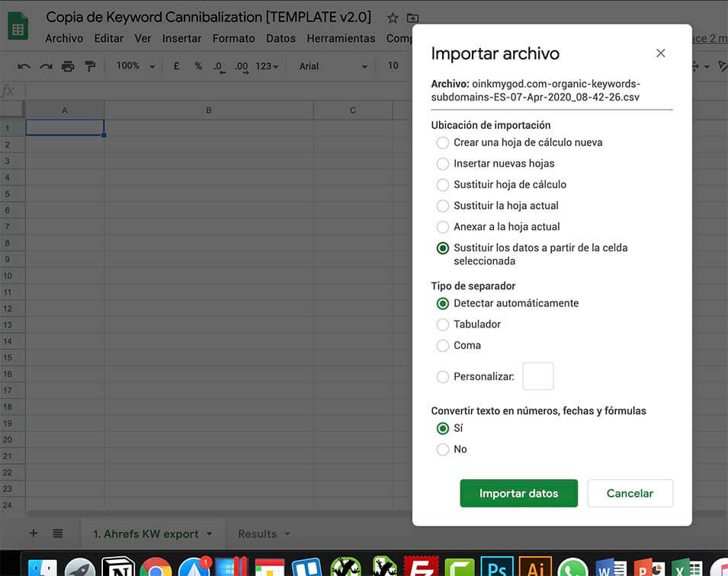Click the 'Importar datos' button
The height and width of the screenshot is (576, 728).
[518, 494]
